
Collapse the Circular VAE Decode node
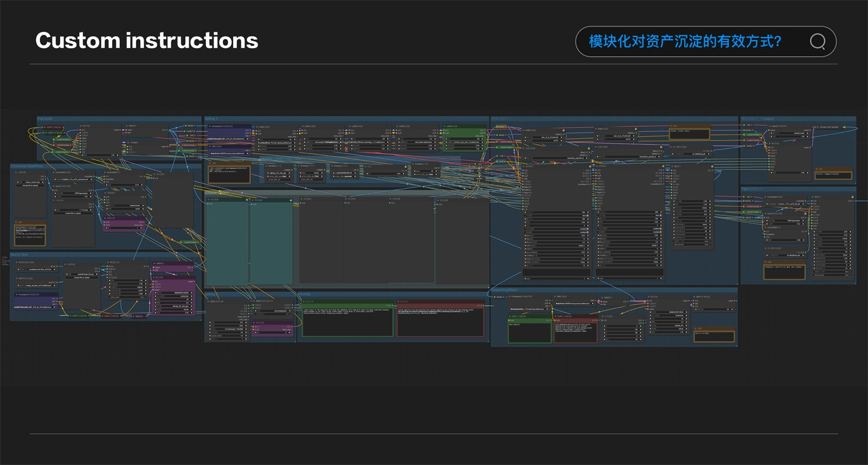(x=818, y=127)
